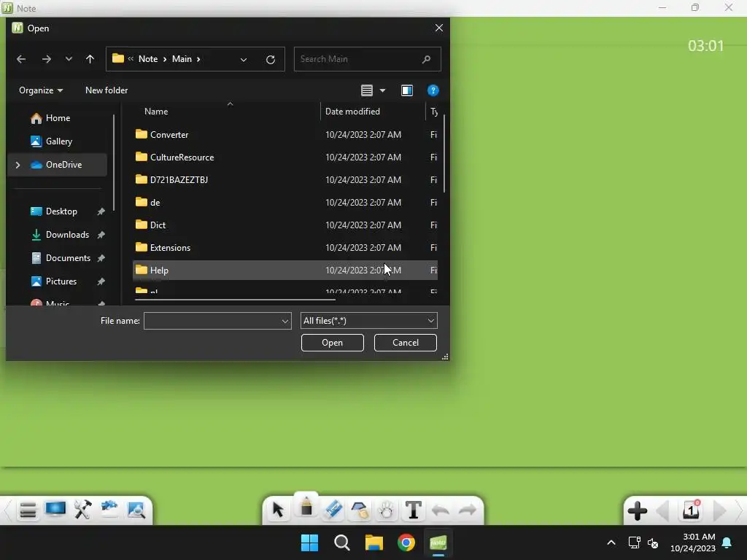Open the File name combo box dropdown

point(285,321)
